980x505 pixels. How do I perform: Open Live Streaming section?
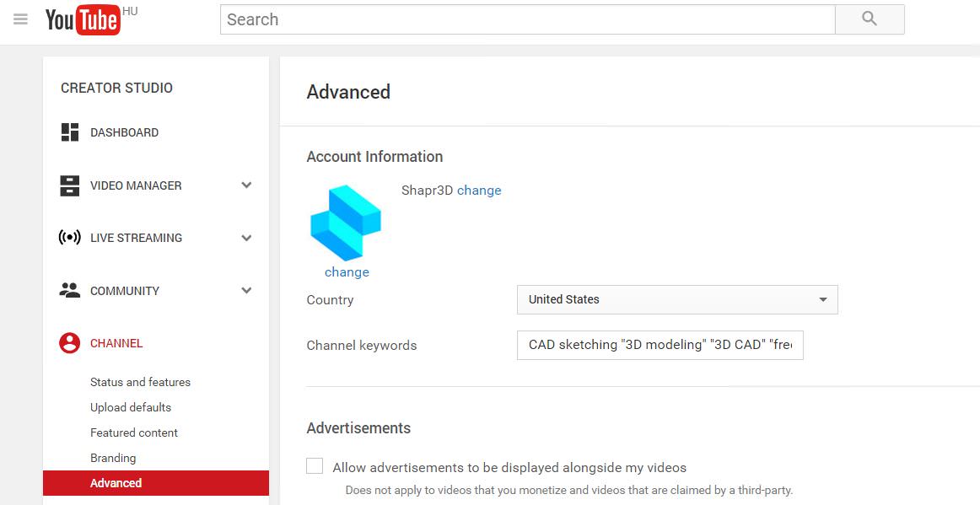click(x=137, y=238)
